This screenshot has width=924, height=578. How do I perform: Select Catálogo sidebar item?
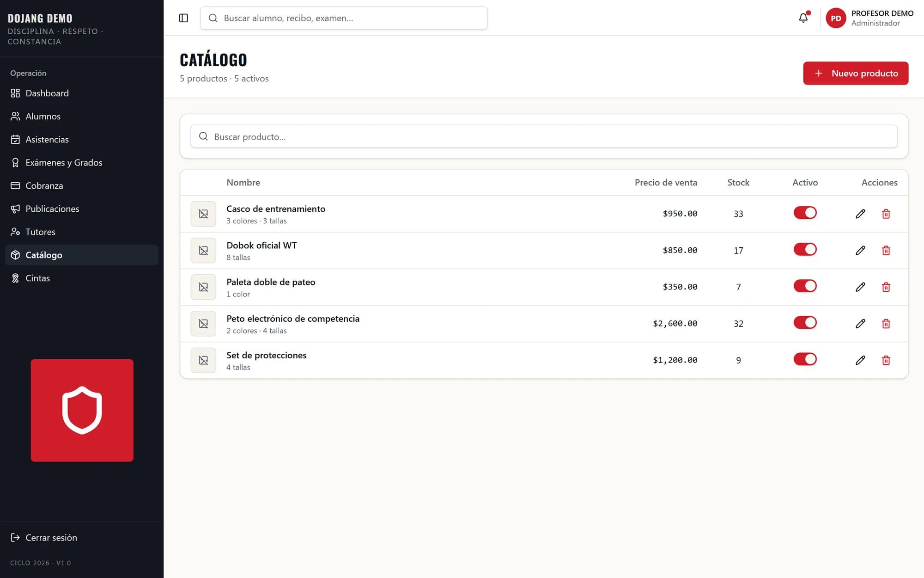(x=82, y=255)
